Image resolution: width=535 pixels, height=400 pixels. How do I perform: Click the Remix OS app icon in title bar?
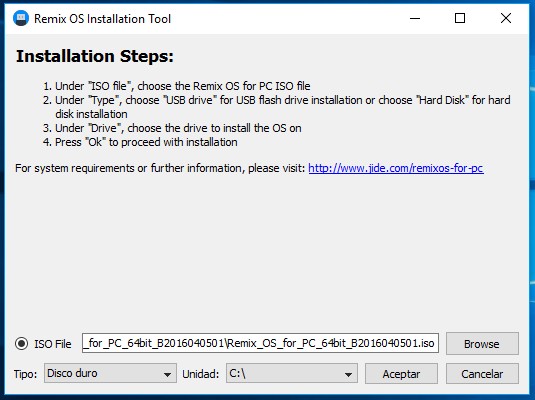pos(21,18)
